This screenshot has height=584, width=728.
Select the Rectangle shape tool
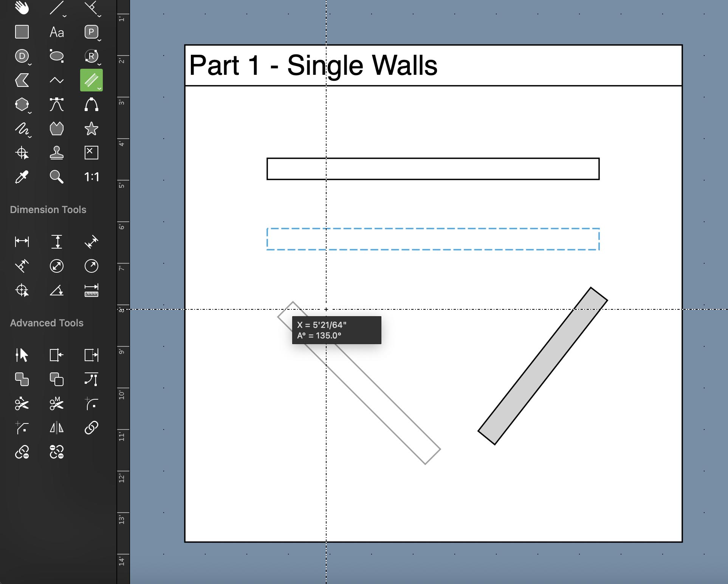pos(22,32)
